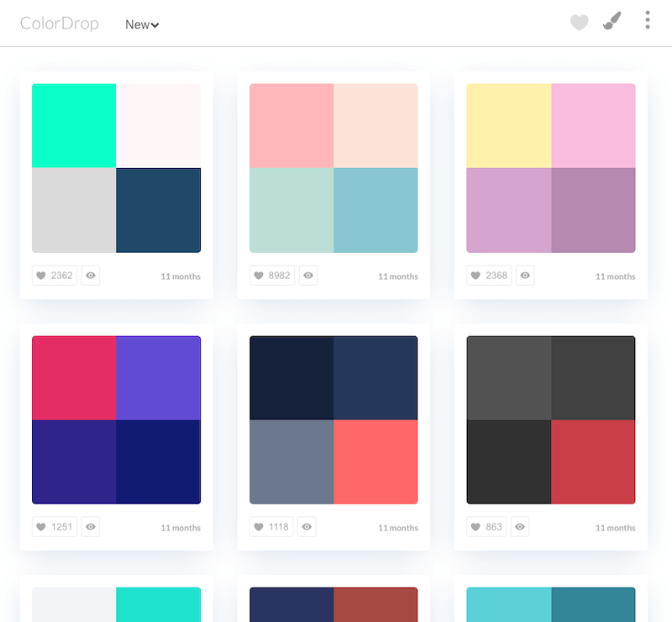Pick the coral red swatch in navy palette
The image size is (672, 622).
point(375,461)
